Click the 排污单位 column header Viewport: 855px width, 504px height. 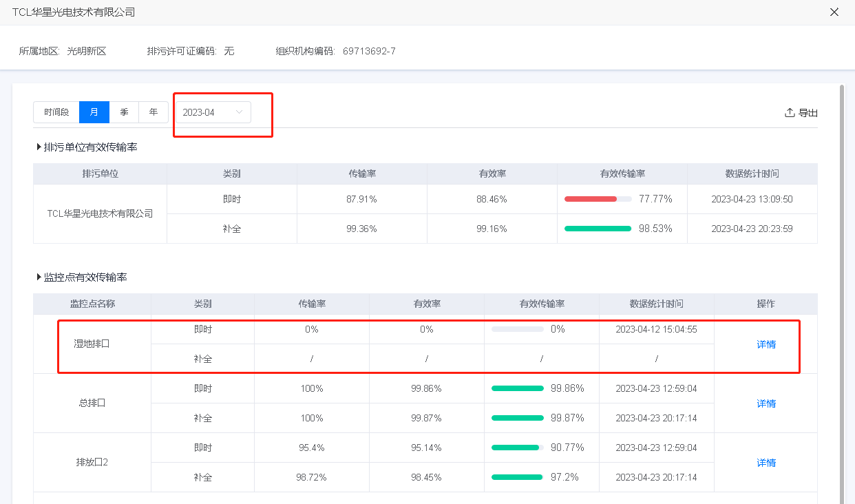point(100,174)
